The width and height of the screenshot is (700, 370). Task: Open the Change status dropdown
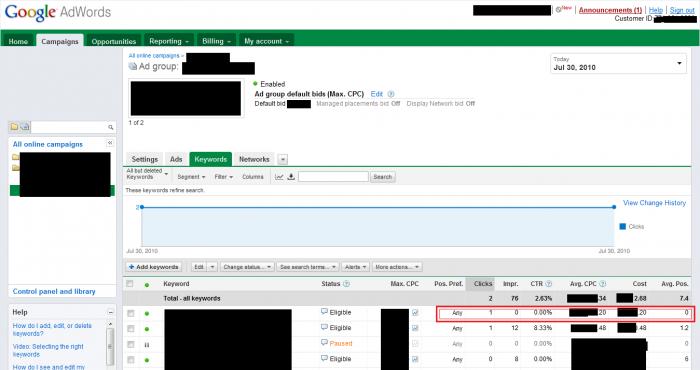[x=247, y=267]
